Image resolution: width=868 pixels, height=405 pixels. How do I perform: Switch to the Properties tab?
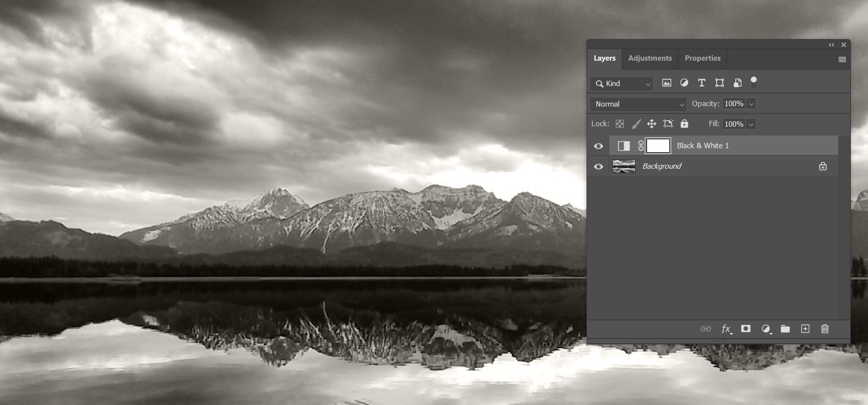tap(702, 58)
